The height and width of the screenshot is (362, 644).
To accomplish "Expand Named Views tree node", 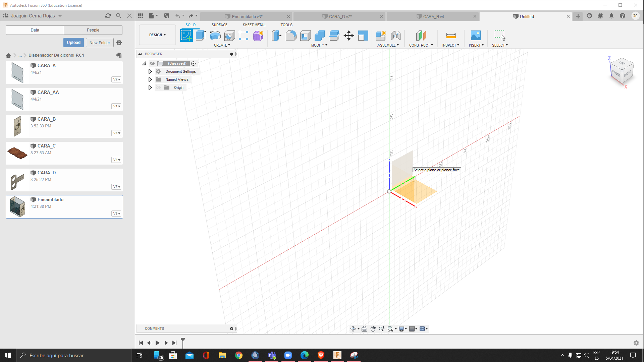I will click(150, 79).
